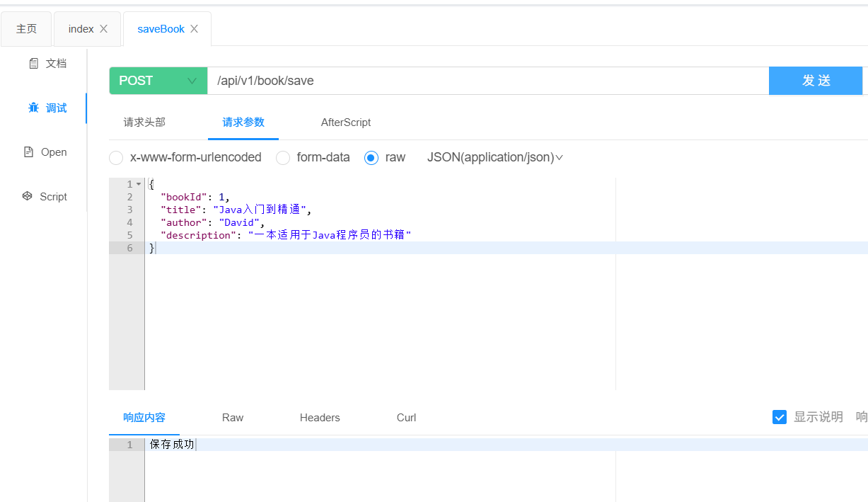Open the AfterScript tab

pyautogui.click(x=346, y=122)
